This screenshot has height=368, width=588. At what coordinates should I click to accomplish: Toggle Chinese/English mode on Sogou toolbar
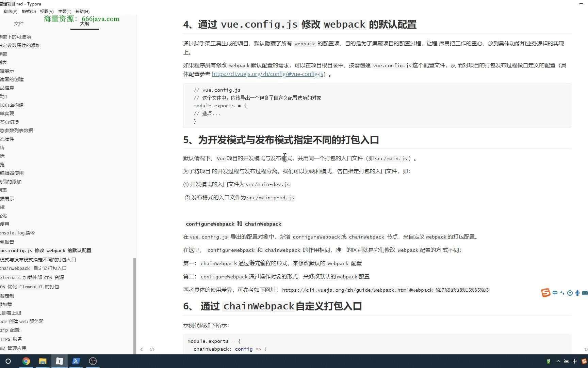tap(555, 293)
